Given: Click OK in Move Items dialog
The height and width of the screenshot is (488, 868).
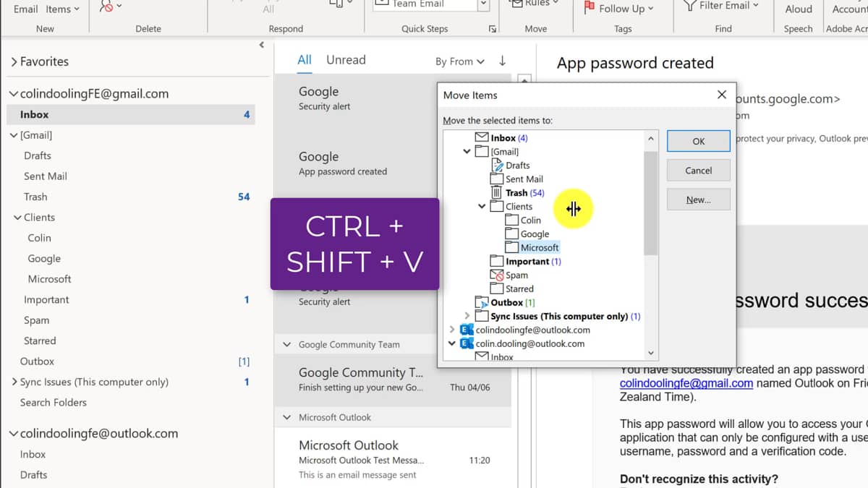Looking at the screenshot, I should pos(699,142).
